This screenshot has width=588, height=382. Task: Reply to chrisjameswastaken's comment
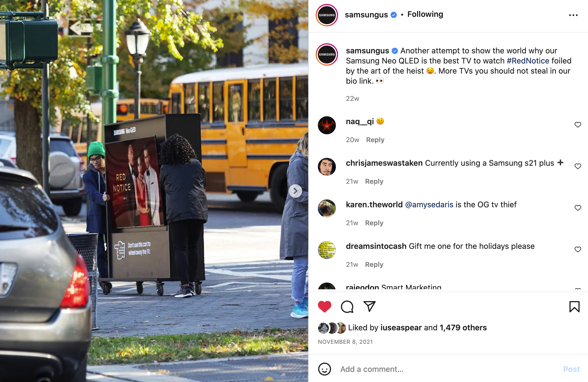pyautogui.click(x=374, y=181)
